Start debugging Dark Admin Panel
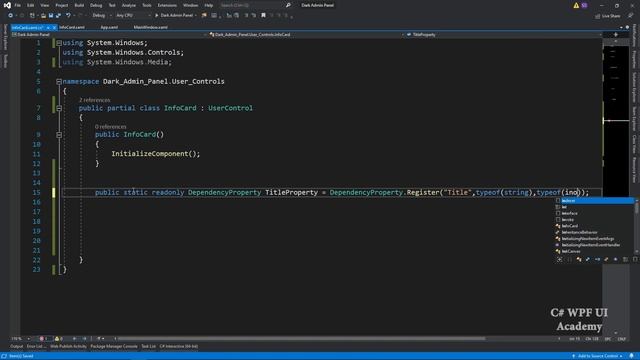640x360 pixels. tap(175, 16)
